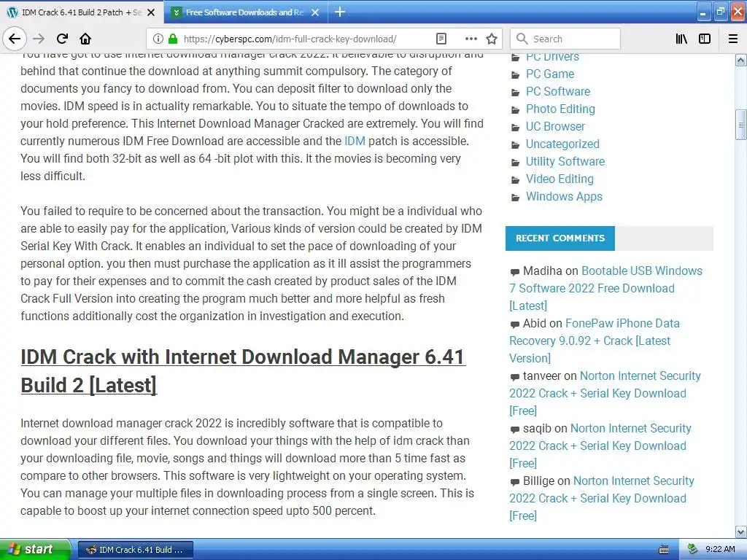Open the PC Game category
The image size is (747, 560).
click(x=550, y=74)
